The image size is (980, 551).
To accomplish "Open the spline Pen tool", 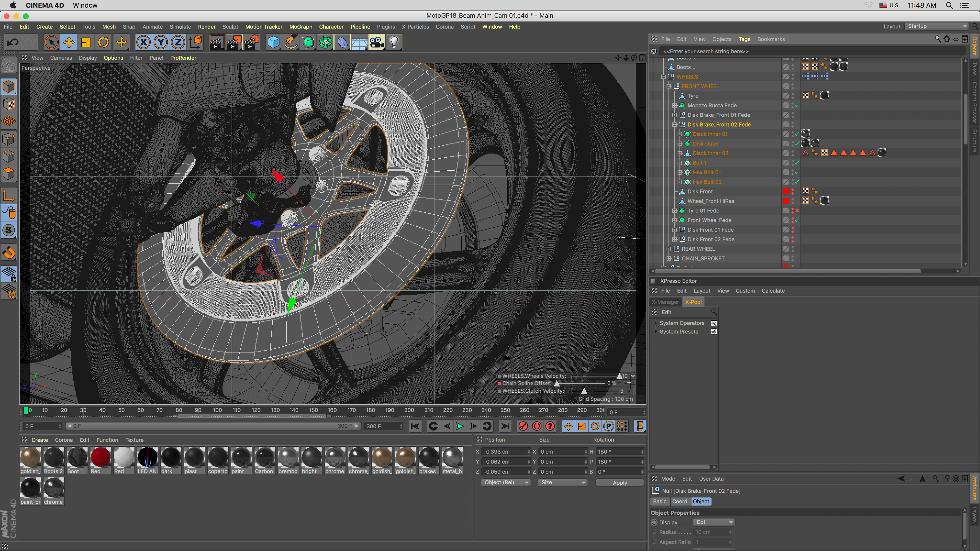I will pyautogui.click(x=291, y=42).
